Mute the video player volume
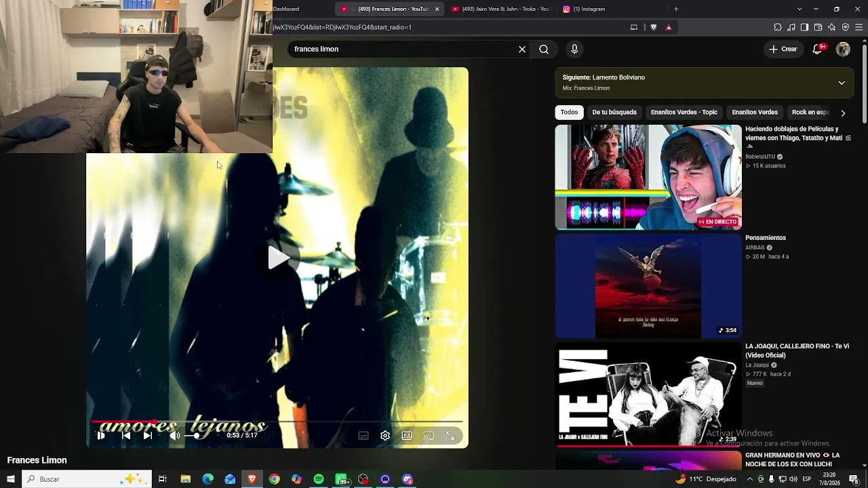Viewport: 868px width, 488px height. [174, 436]
